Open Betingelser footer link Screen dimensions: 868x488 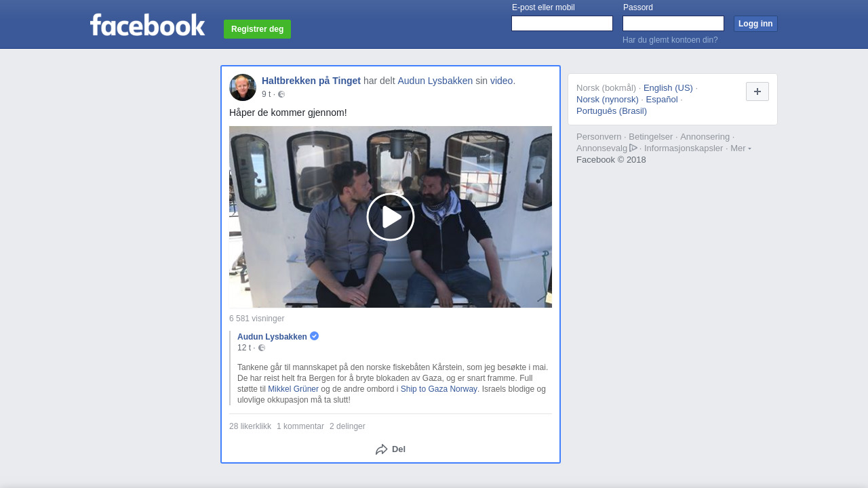coord(651,137)
